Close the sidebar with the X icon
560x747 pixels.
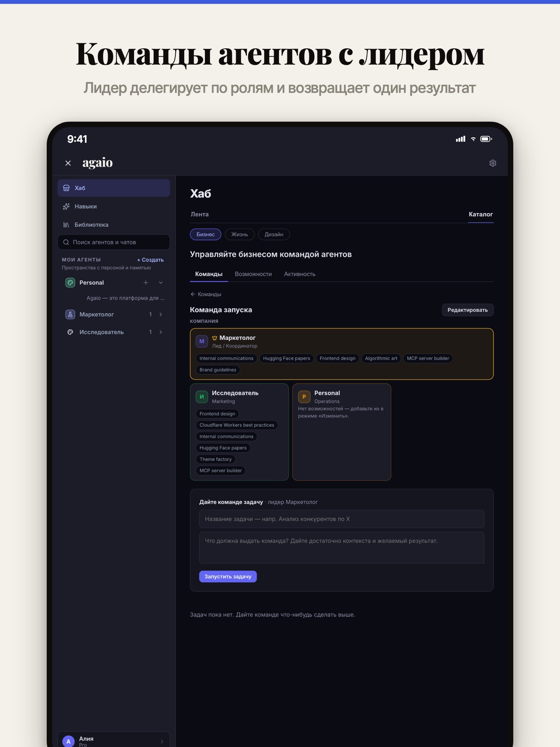click(x=68, y=163)
